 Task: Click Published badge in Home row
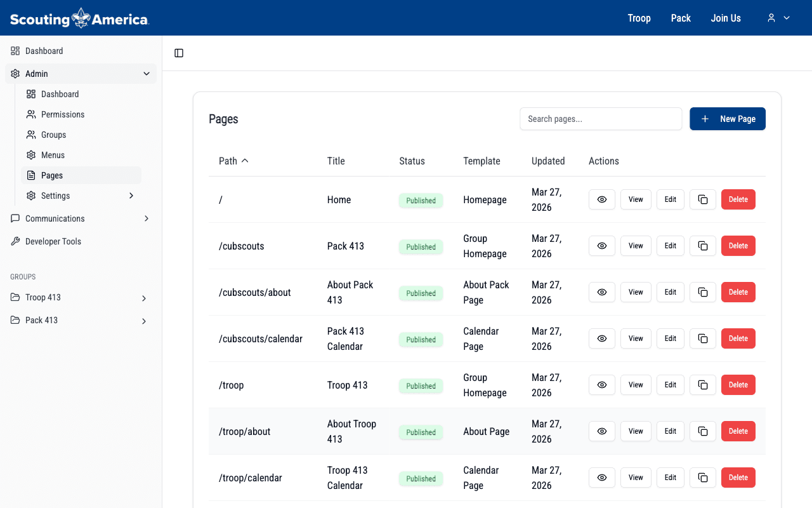(x=421, y=201)
